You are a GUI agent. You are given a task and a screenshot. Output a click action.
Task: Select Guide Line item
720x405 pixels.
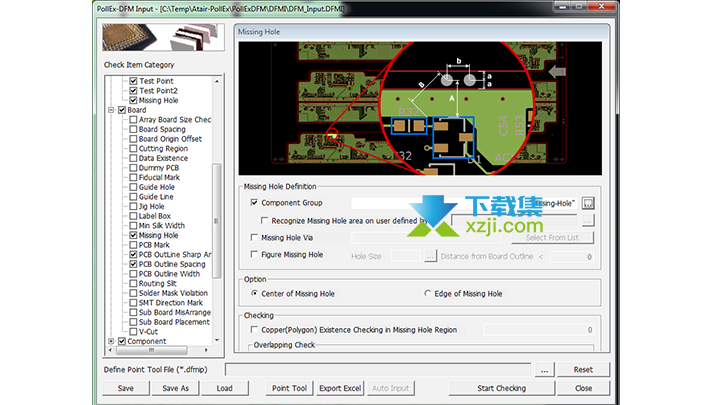point(156,197)
